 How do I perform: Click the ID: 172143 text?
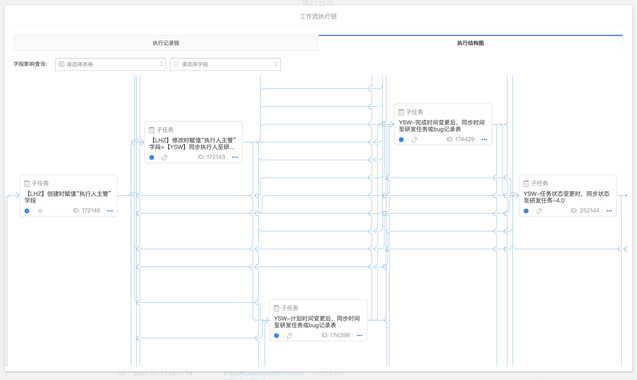(211, 157)
